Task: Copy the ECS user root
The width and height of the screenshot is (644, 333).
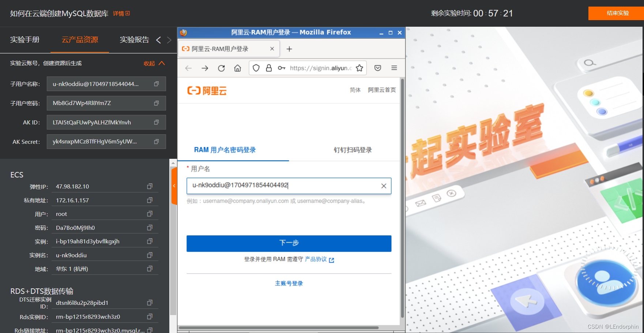Action: tap(150, 214)
